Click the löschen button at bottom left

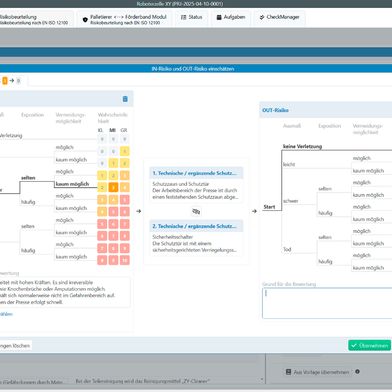15,346
